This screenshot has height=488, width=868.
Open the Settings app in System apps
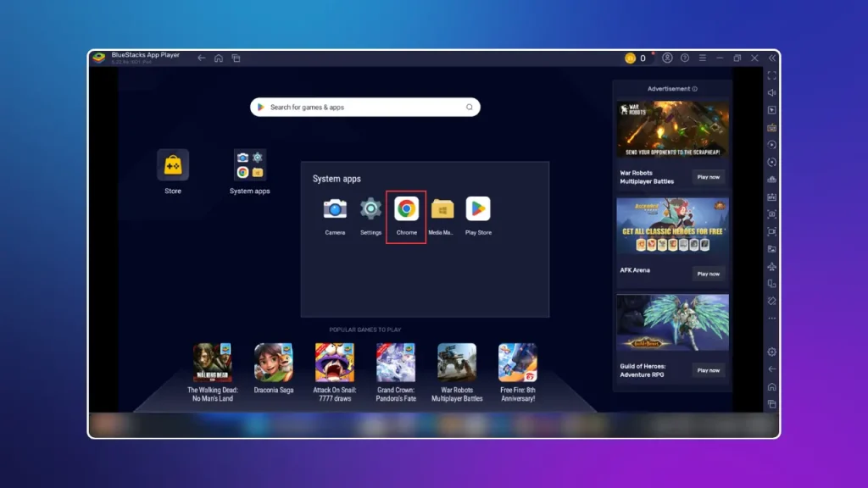371,209
